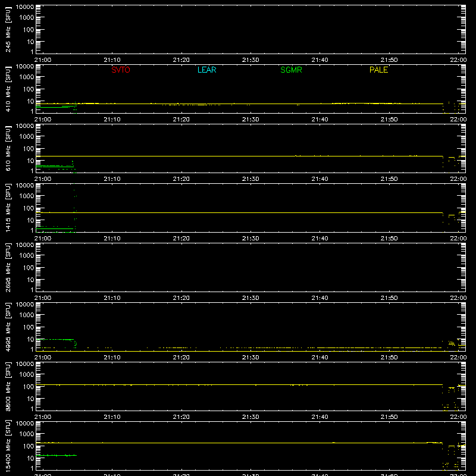476x476 pixels.
Task: Click the yellow PALE station label
Action: point(378,70)
